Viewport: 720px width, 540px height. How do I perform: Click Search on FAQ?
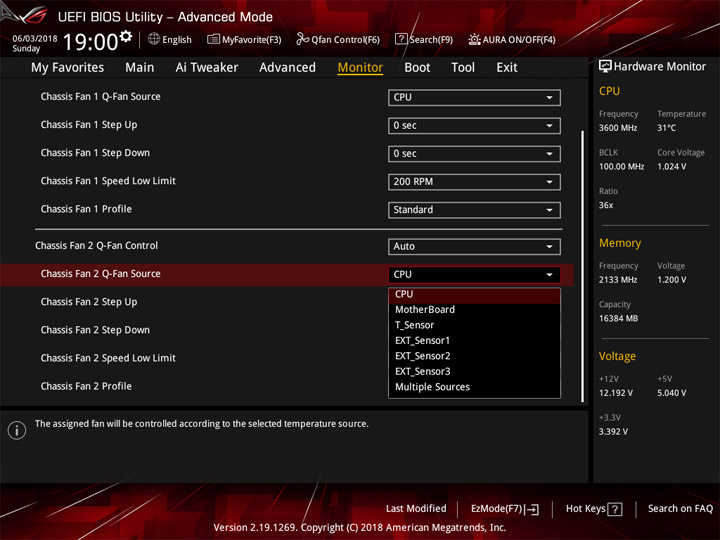coord(681,509)
